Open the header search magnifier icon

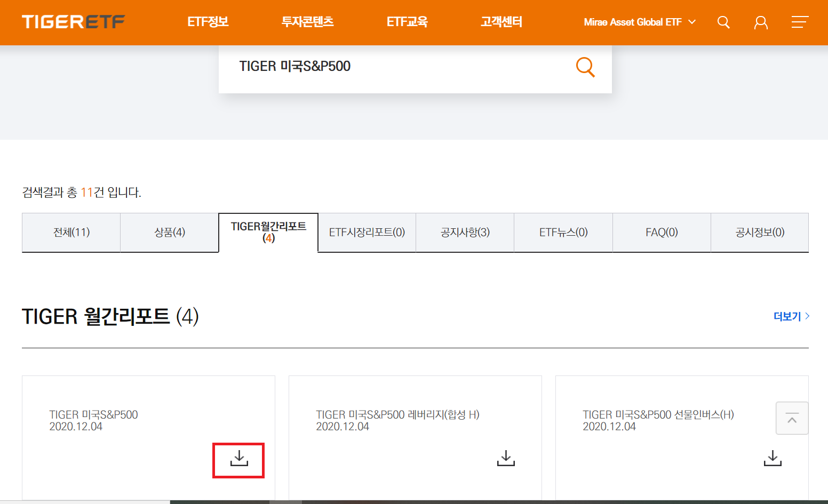click(723, 22)
